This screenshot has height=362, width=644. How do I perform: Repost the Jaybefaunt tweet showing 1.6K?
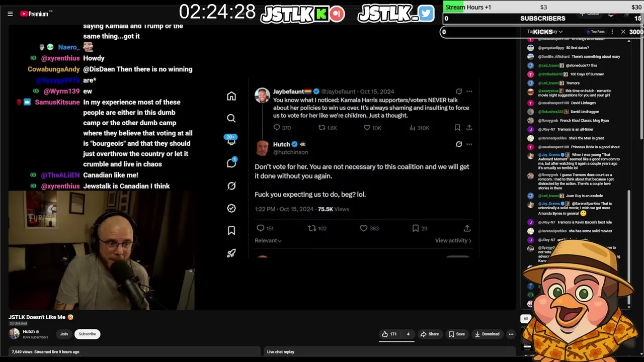[328, 128]
